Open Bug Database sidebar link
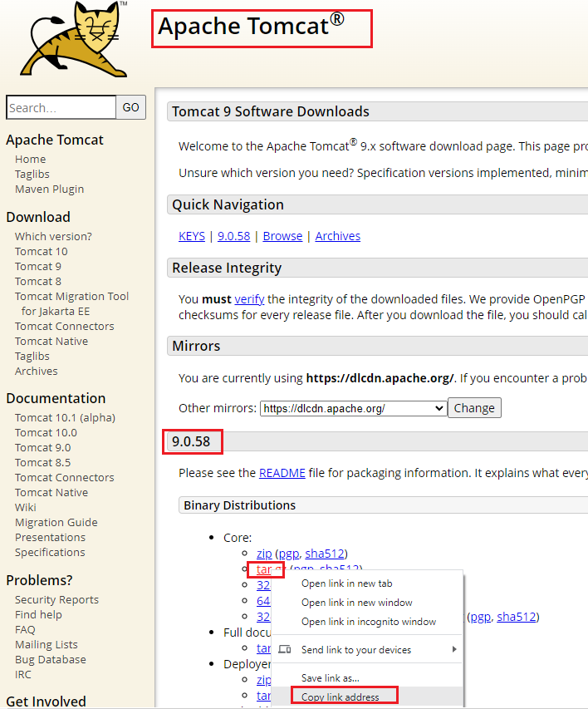The image size is (588, 709). 50,659
